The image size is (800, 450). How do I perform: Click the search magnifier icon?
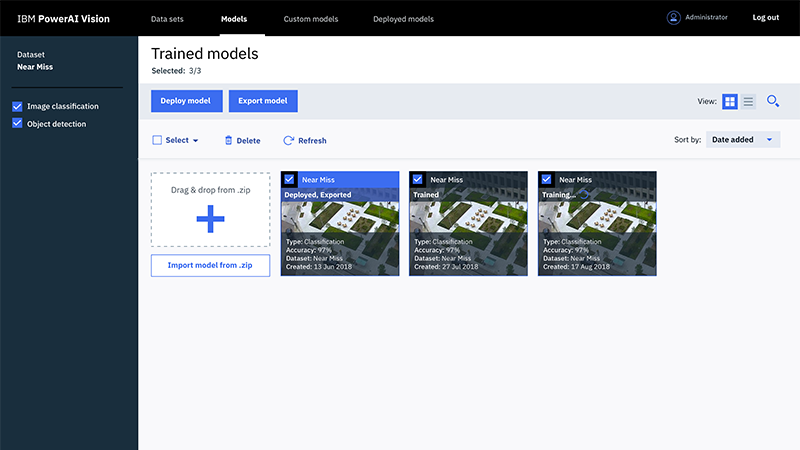click(773, 101)
